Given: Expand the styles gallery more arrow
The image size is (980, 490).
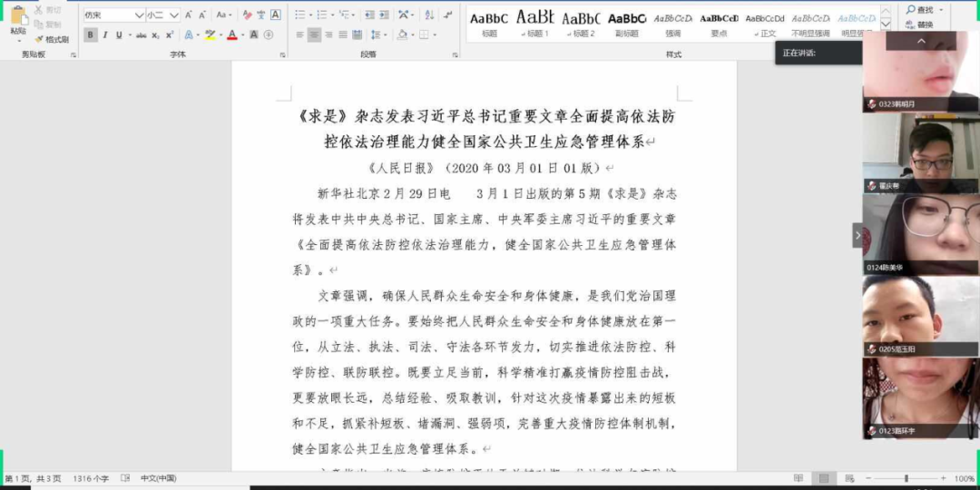Looking at the screenshot, I should pyautogui.click(x=885, y=24).
